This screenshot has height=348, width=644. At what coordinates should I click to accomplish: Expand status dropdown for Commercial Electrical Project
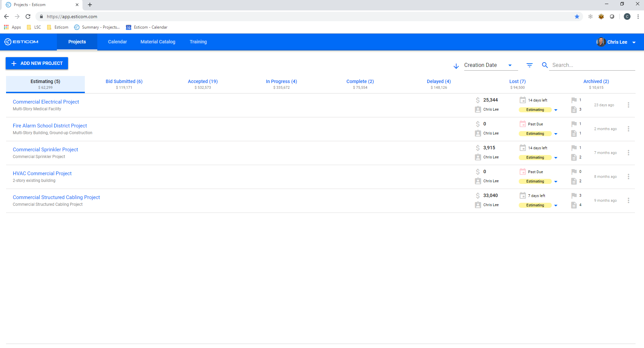[x=556, y=110]
